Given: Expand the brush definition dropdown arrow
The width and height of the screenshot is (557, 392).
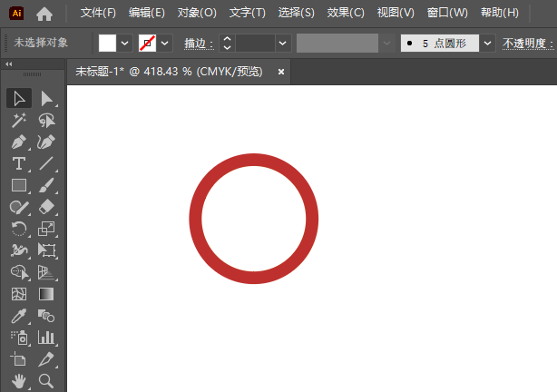Looking at the screenshot, I should coord(487,44).
